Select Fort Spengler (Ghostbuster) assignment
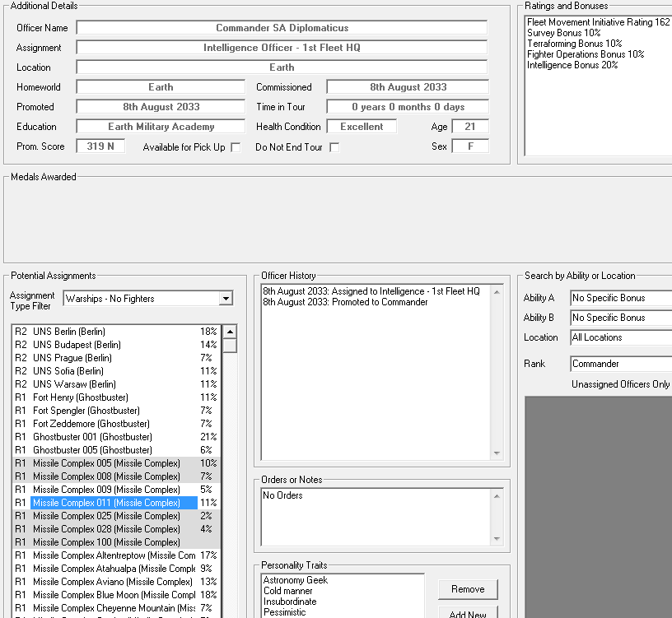The height and width of the screenshot is (618, 672). pos(116,411)
